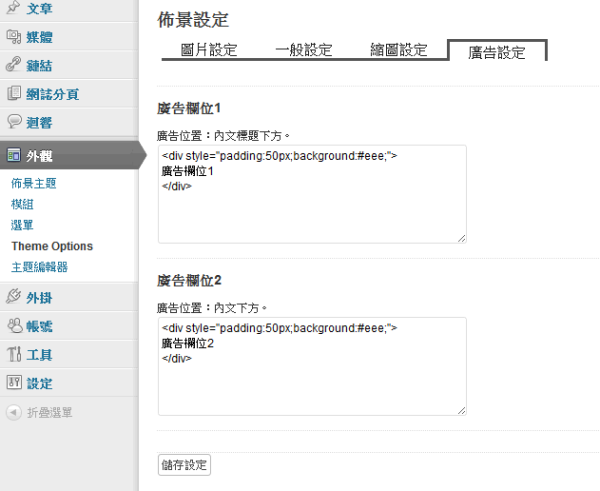Go to 選單 submenu link

tap(22, 225)
